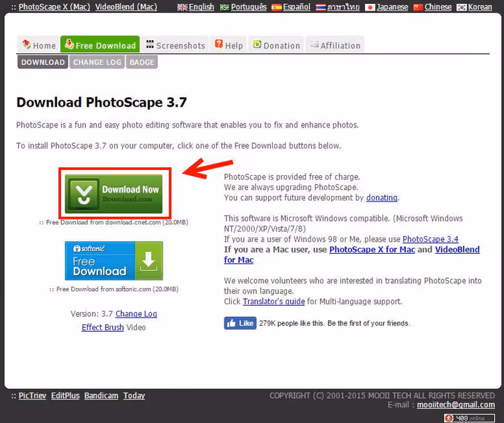Open the CHANGE LOG sub-tab
This screenshot has height=423, width=504.
click(97, 62)
